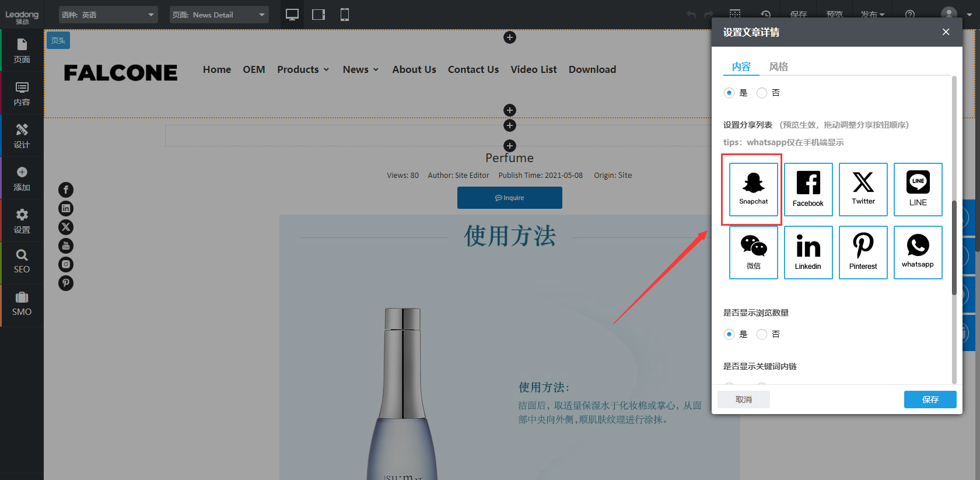Screen dimensions: 980x480
Task: Click Video List in site navigation
Action: (534, 69)
